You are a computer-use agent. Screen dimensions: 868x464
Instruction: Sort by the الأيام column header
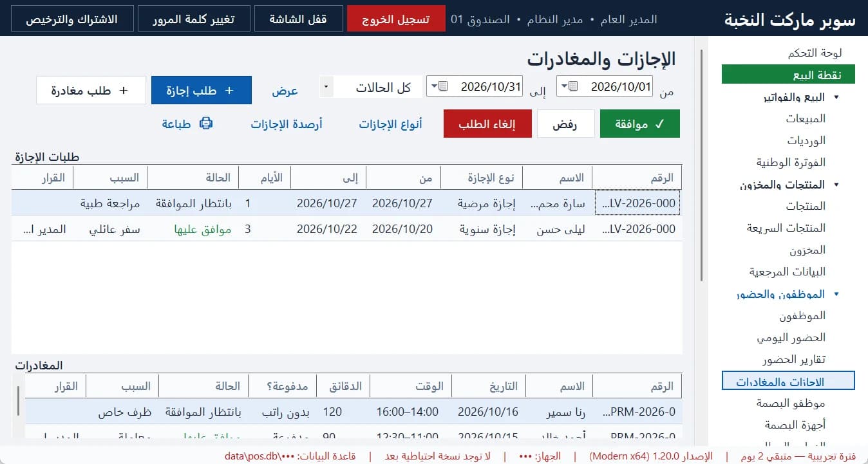click(265, 177)
